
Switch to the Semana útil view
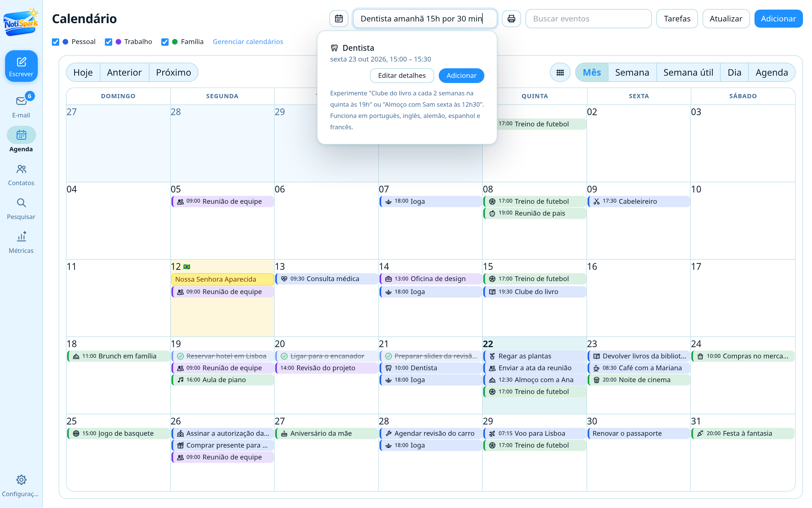click(x=688, y=72)
